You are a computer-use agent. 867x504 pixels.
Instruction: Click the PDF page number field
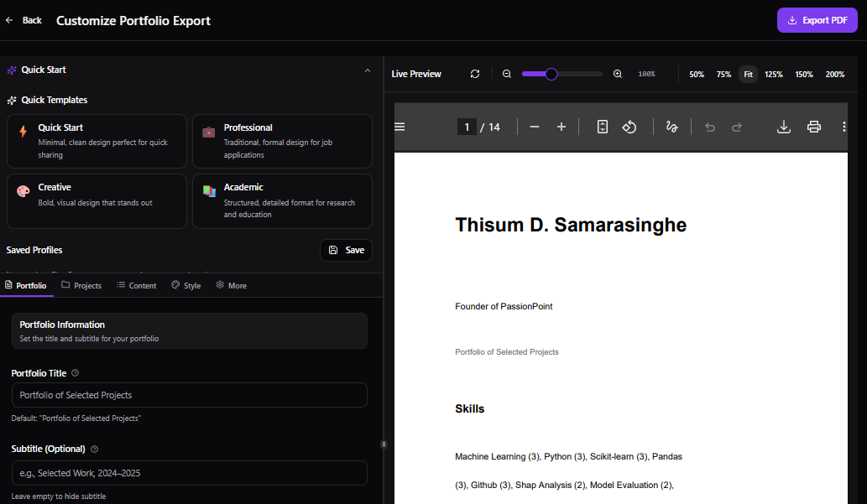[x=467, y=127]
